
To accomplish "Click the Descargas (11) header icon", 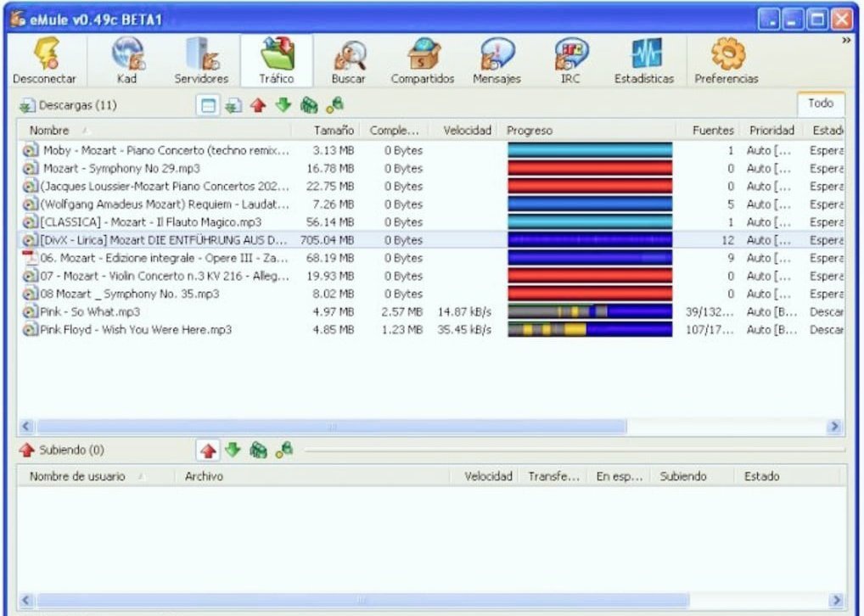I will [x=26, y=105].
